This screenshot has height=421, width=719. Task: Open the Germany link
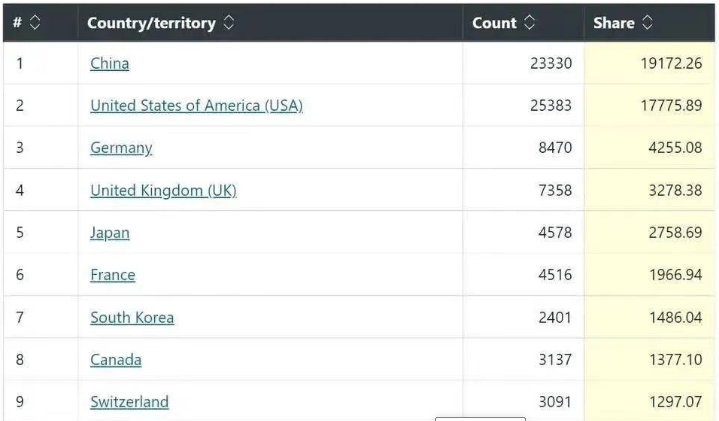click(121, 148)
